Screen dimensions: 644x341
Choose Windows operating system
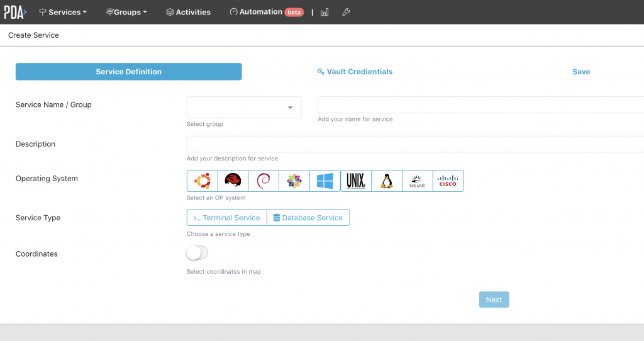(x=325, y=181)
